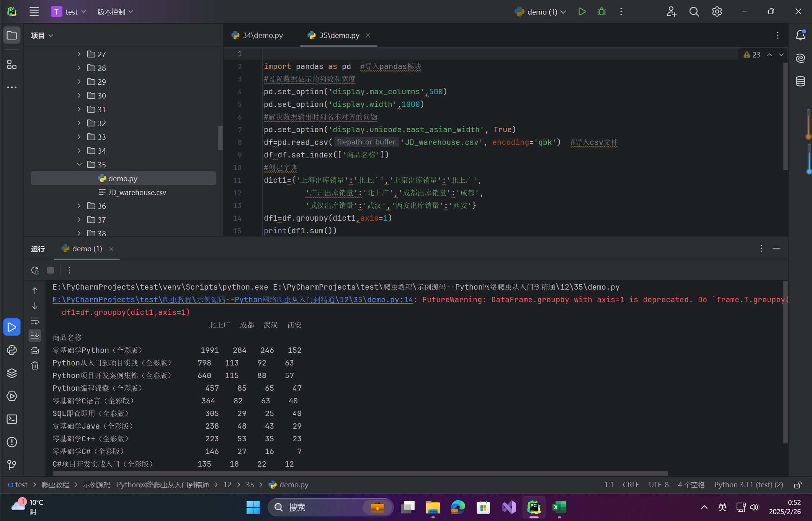Select JD_warehouse.csv in project tree

pos(132,192)
